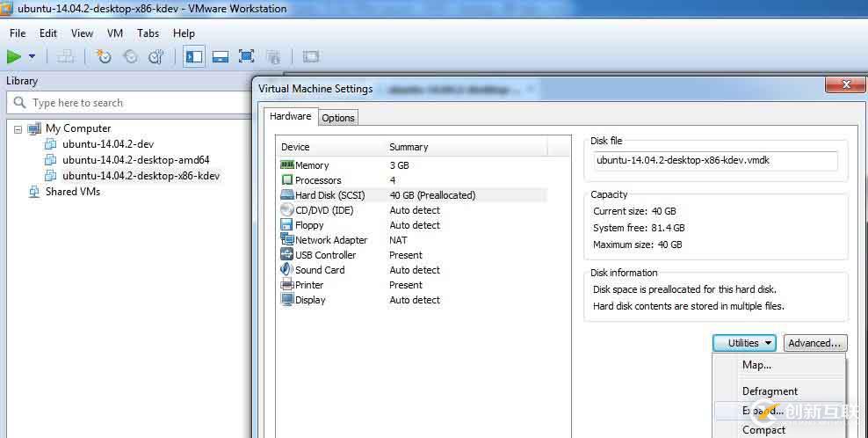Click the Maximum size: 40 GB text
868x438 pixels.
[637, 245]
